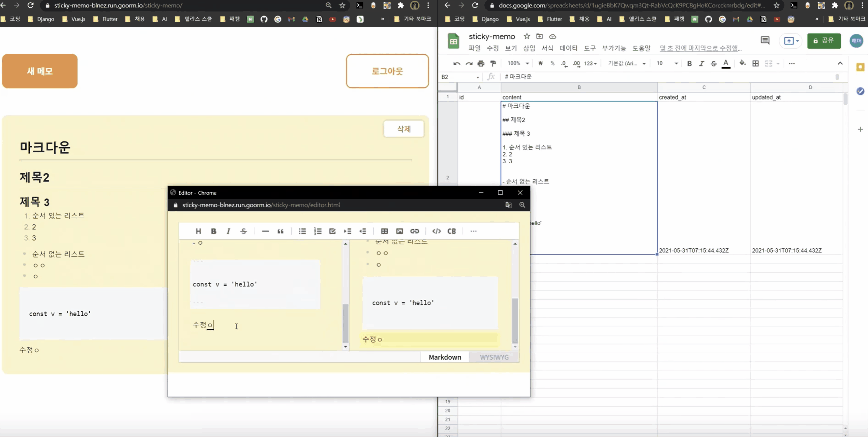Click the insert link icon in editor
The height and width of the screenshot is (437, 868).
(415, 231)
